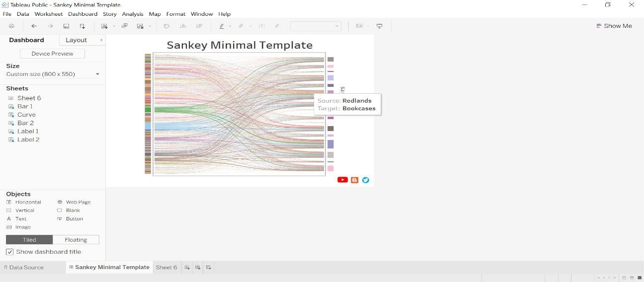Click the fix axes pin icon
This screenshot has height=282, width=644.
point(277,26)
